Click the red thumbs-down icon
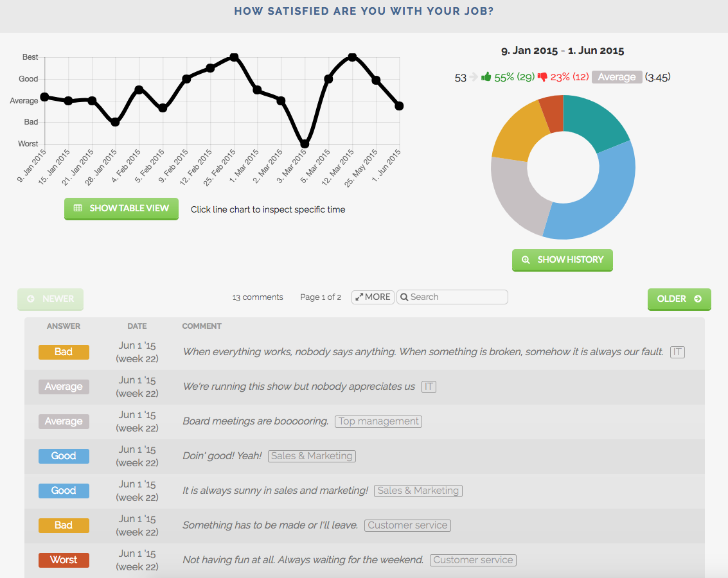The height and width of the screenshot is (578, 728). click(542, 77)
